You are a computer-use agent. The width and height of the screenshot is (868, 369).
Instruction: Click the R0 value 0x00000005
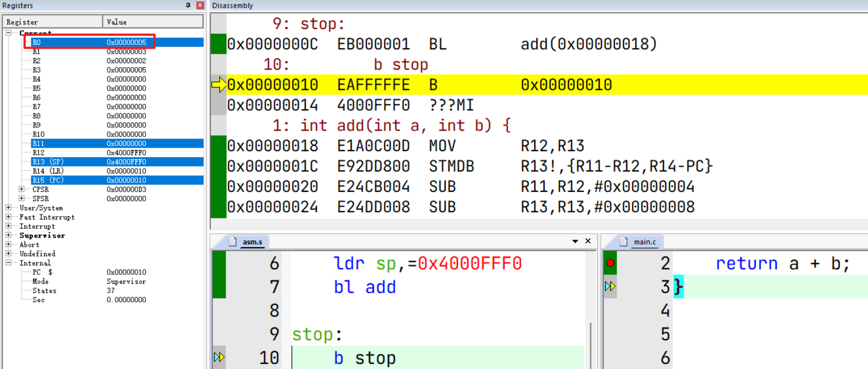(x=126, y=42)
